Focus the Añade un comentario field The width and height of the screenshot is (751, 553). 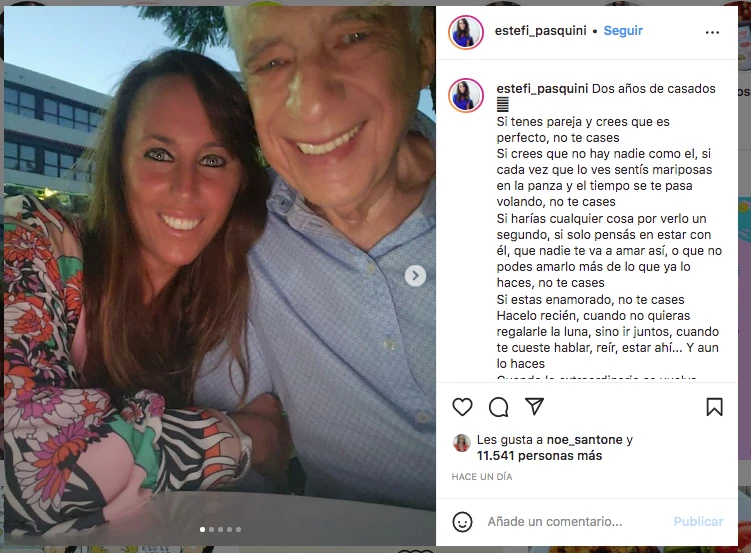click(575, 521)
